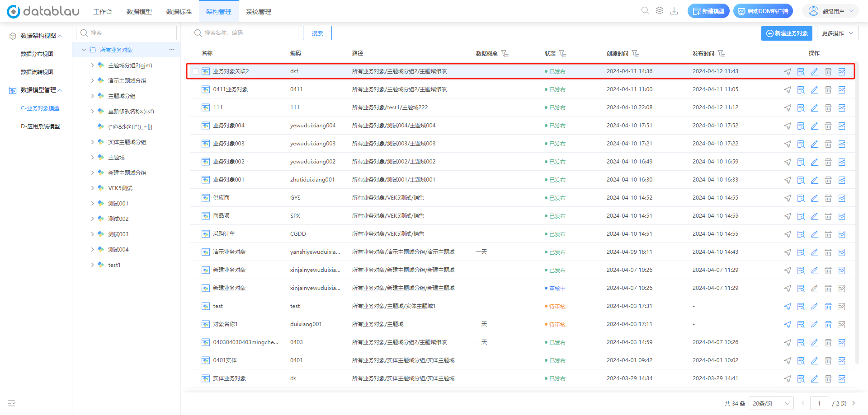Image resolution: width=868 pixels, height=415 pixels.
Task: Collapse the 数据模型管理 sidebar group
Action: point(60,90)
